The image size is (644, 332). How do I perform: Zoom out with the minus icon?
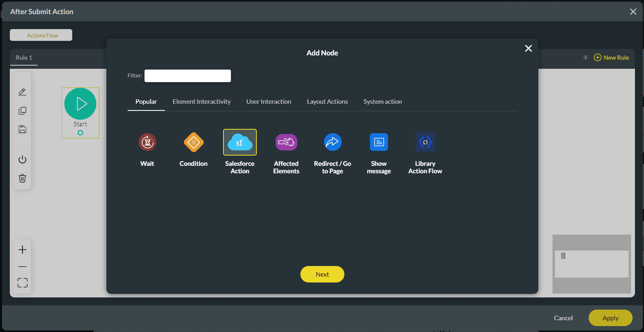22,266
